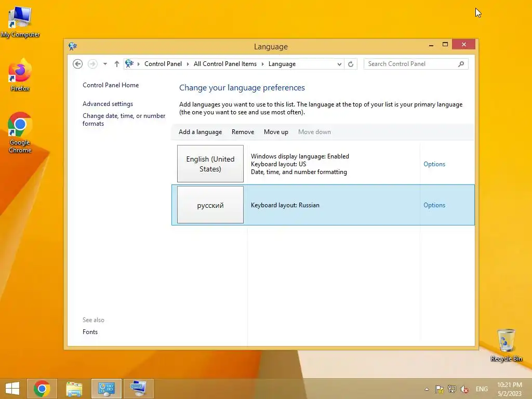Viewport: 532px width, 399px height.
Task: Select the Control Panel taskbar icon
Action: (106, 389)
